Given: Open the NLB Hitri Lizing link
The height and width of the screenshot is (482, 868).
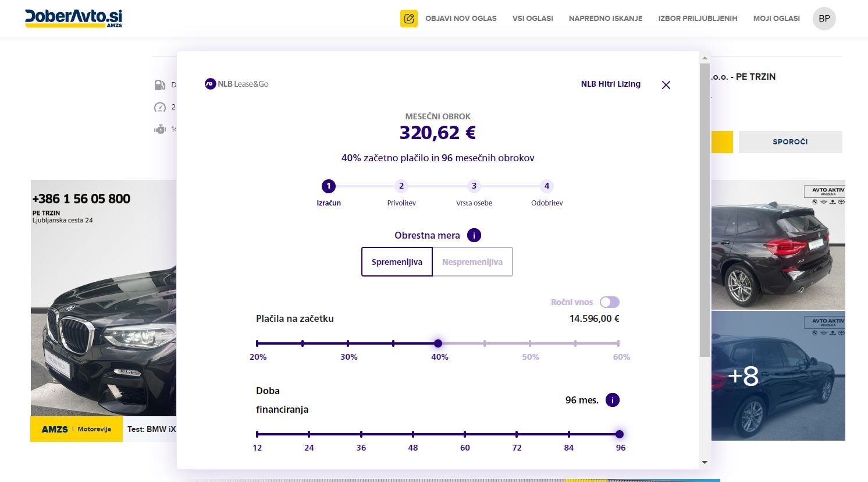Looking at the screenshot, I should (x=610, y=84).
